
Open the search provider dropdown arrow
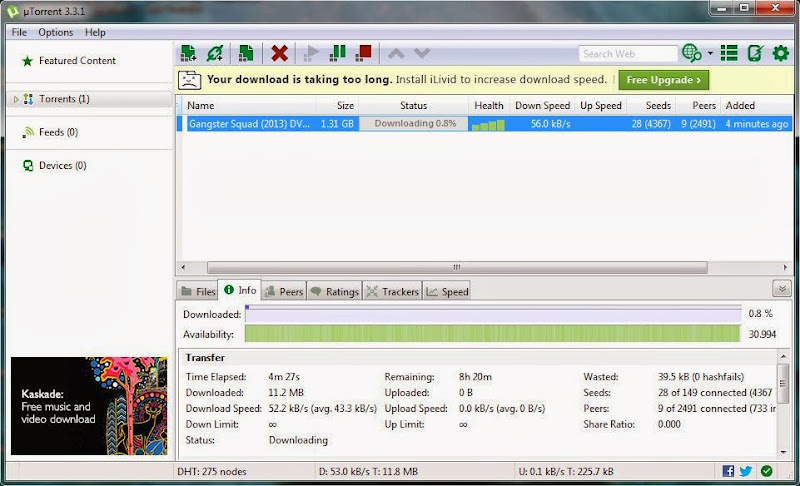[x=710, y=53]
